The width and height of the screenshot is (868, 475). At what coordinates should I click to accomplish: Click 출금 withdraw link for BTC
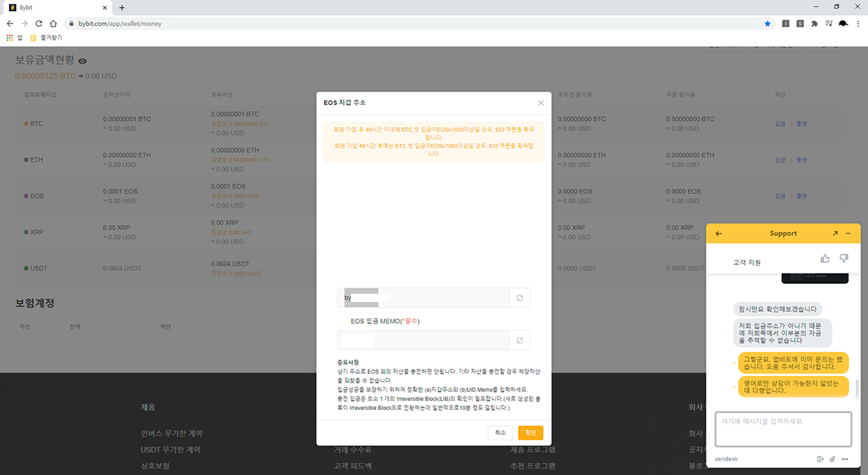click(802, 123)
